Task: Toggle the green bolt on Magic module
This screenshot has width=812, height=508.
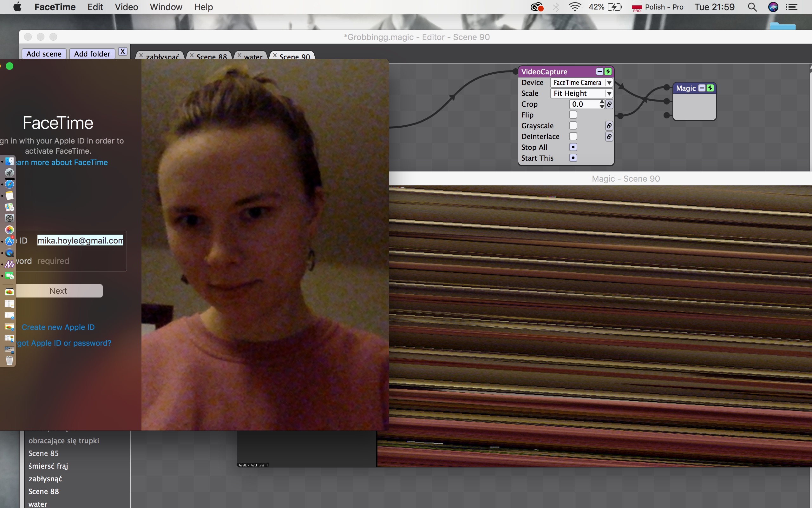Action: tap(710, 88)
